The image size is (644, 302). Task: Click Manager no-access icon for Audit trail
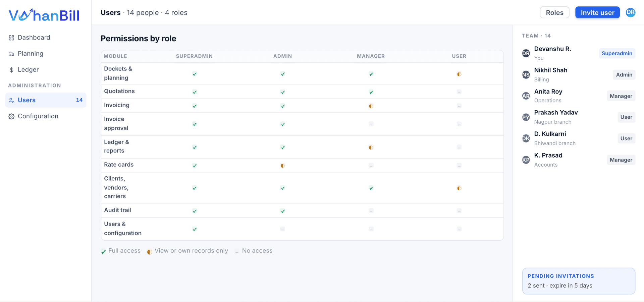pyautogui.click(x=371, y=211)
